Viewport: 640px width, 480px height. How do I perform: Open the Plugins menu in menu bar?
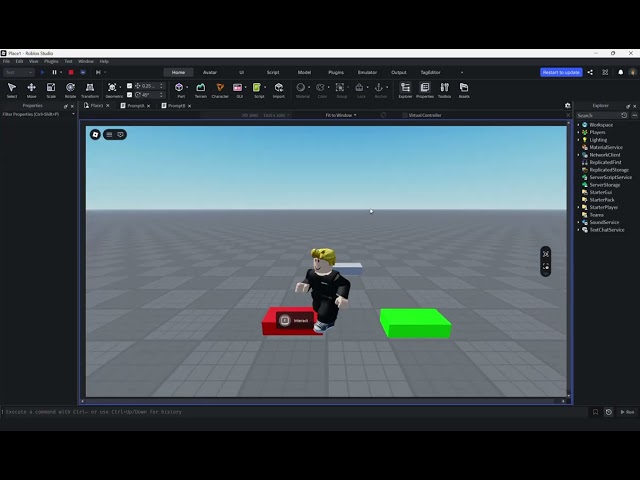tap(51, 61)
